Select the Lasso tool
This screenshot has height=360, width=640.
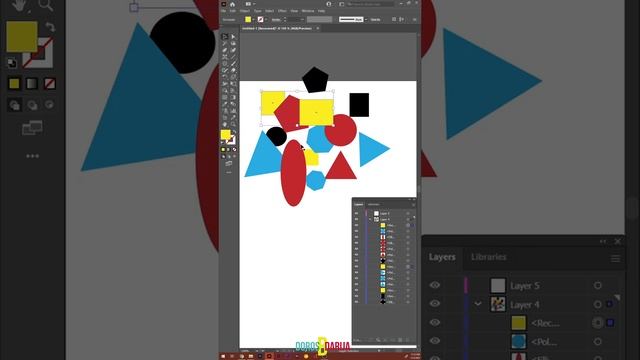coord(233,43)
